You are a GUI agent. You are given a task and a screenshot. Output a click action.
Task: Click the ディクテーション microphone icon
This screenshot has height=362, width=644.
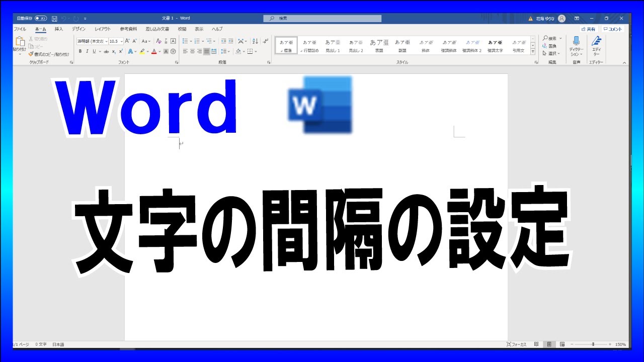coord(576,41)
